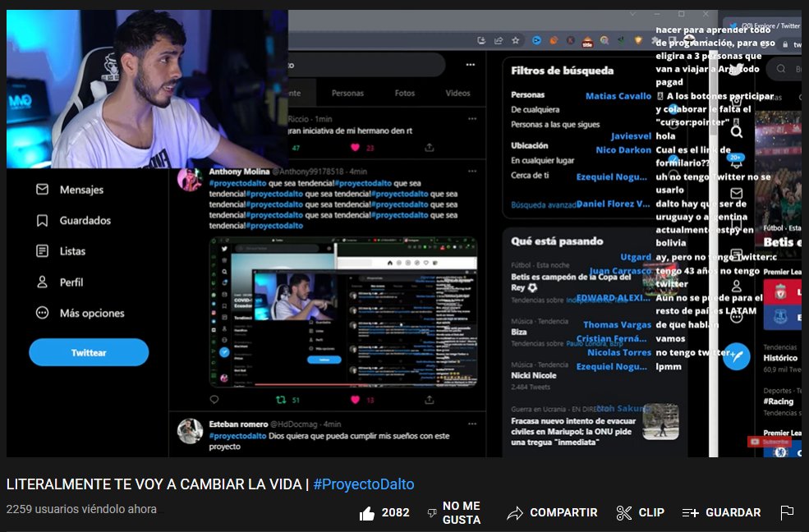Click the magnifier icon in the second Twitter window's rail

[737, 132]
